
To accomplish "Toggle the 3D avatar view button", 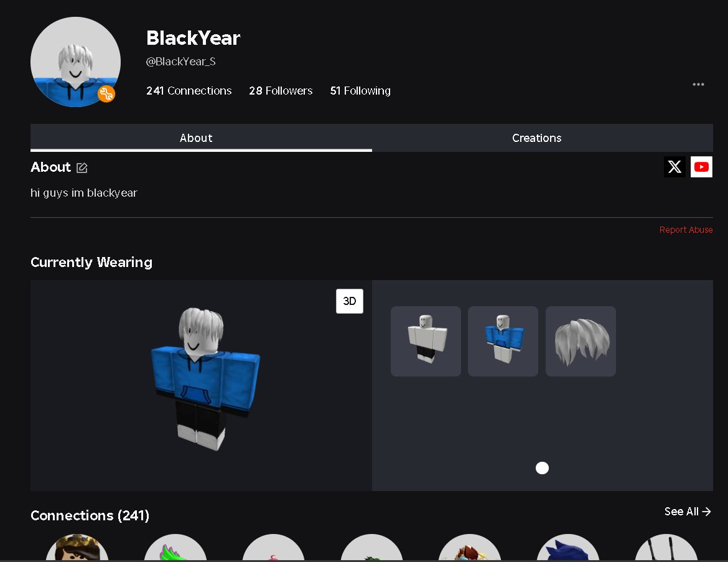I will click(x=350, y=301).
